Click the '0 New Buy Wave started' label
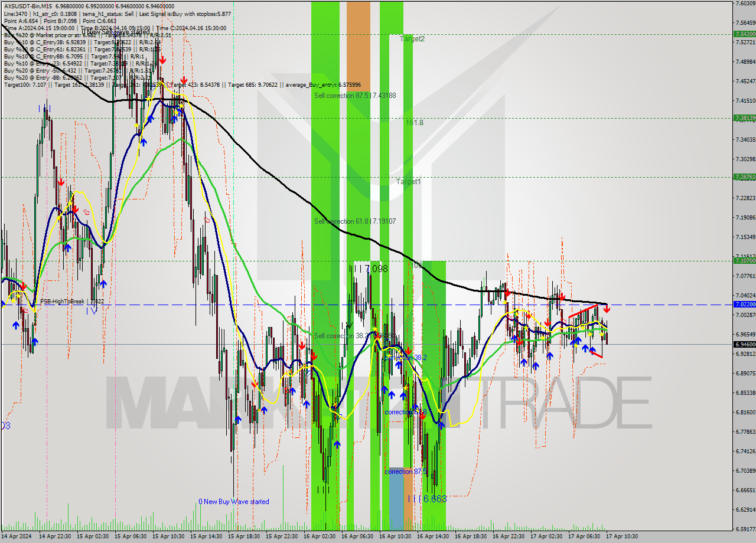The height and width of the screenshot is (543, 756). pos(234,502)
